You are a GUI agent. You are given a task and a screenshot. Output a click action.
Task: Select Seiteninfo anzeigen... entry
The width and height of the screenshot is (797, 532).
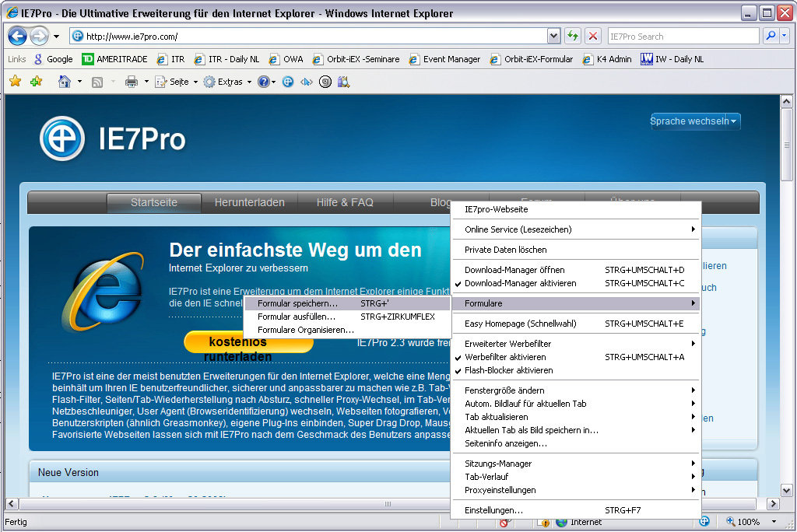tap(574, 443)
